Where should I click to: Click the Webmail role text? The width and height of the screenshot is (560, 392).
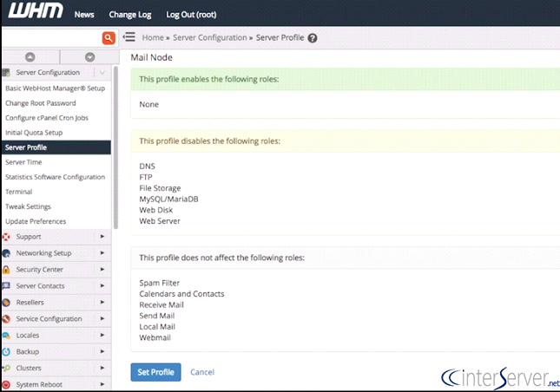coord(155,337)
